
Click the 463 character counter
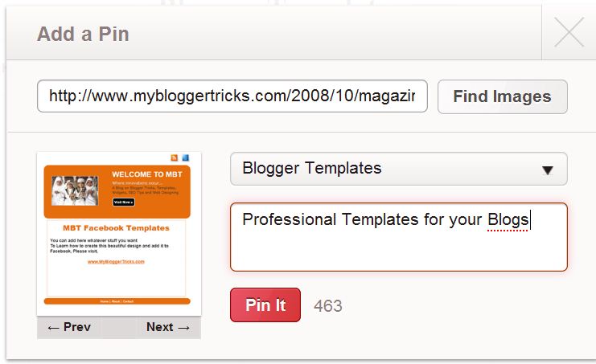pyautogui.click(x=328, y=306)
